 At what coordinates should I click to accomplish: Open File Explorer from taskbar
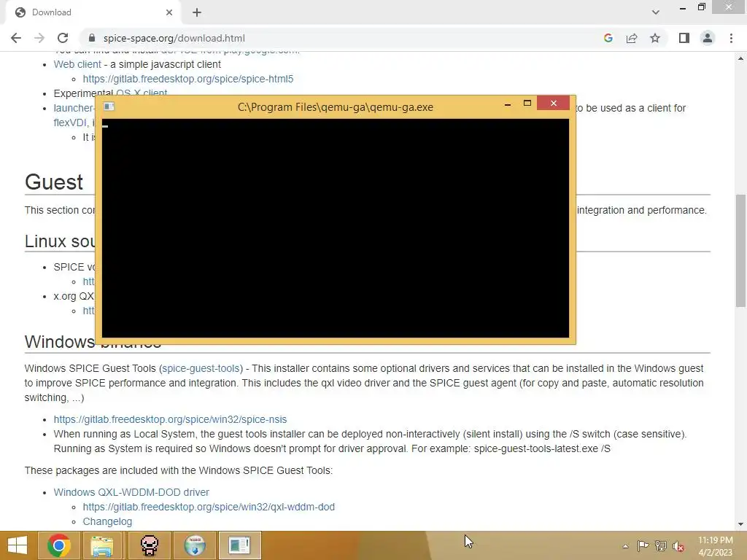pyautogui.click(x=102, y=545)
